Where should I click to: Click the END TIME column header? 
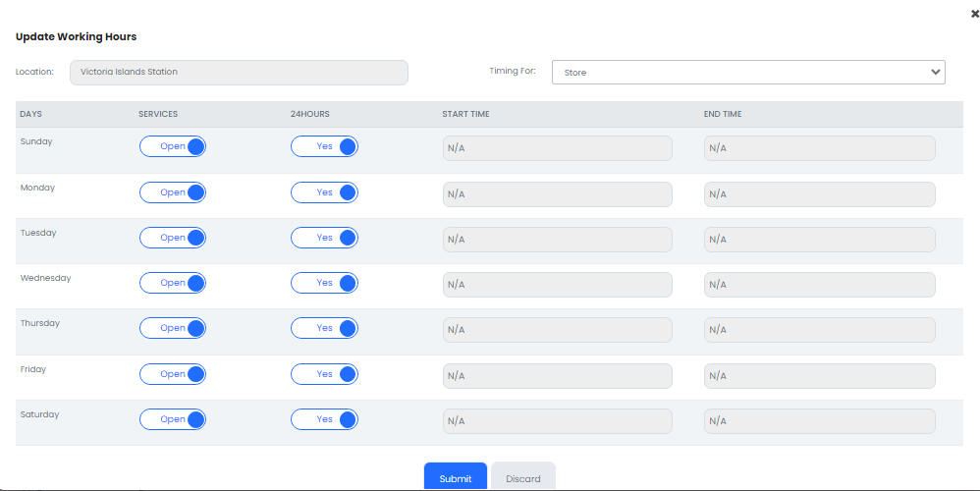(x=723, y=114)
